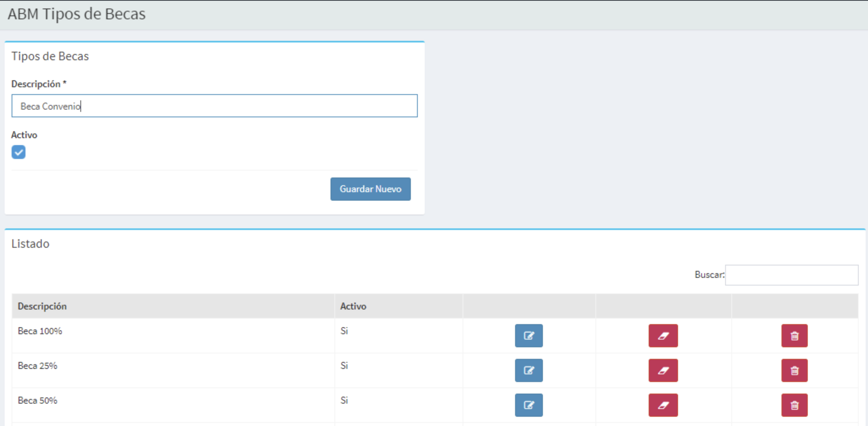Click eraser icon for Beca 100% row

663,336
